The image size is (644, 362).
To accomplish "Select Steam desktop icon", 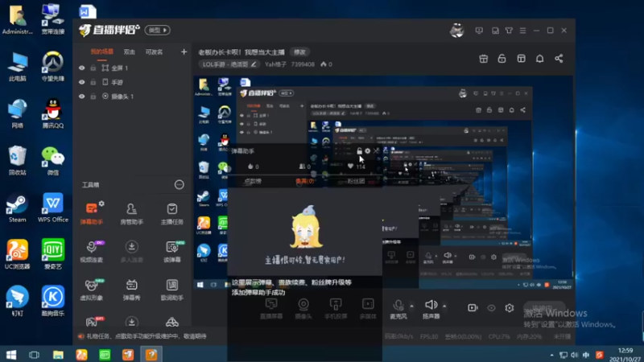I will point(17,208).
